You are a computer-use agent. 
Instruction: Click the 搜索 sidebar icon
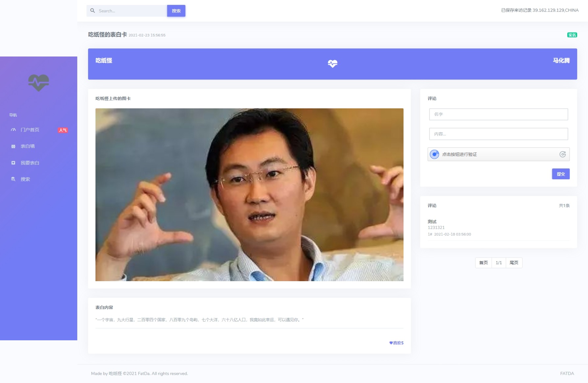coord(13,179)
